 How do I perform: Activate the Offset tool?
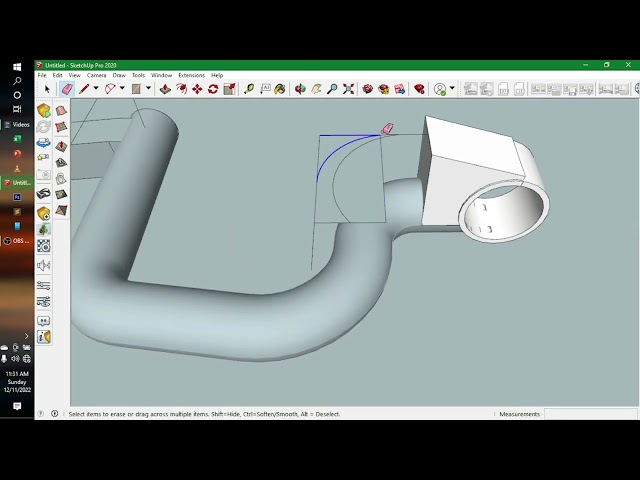(181, 89)
